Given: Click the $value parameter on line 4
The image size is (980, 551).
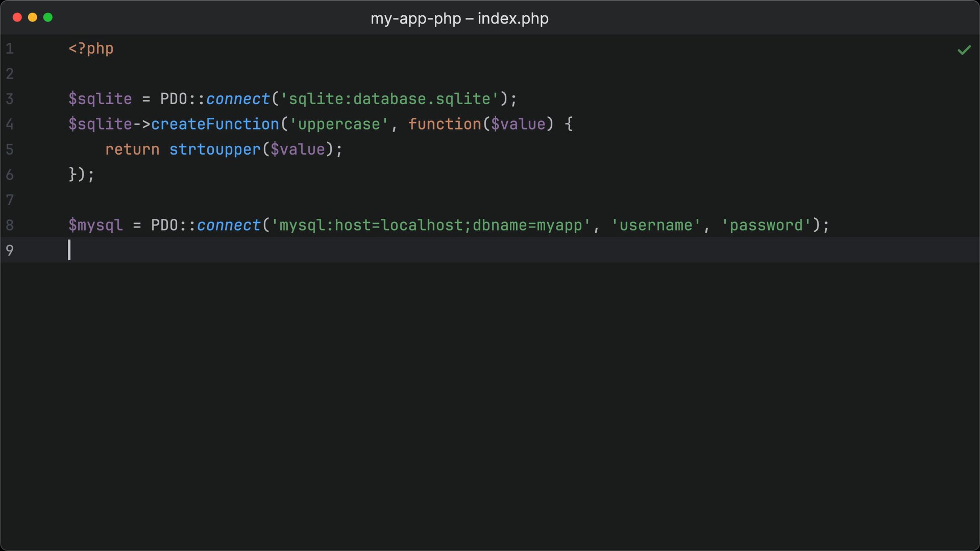Looking at the screenshot, I should click(518, 124).
